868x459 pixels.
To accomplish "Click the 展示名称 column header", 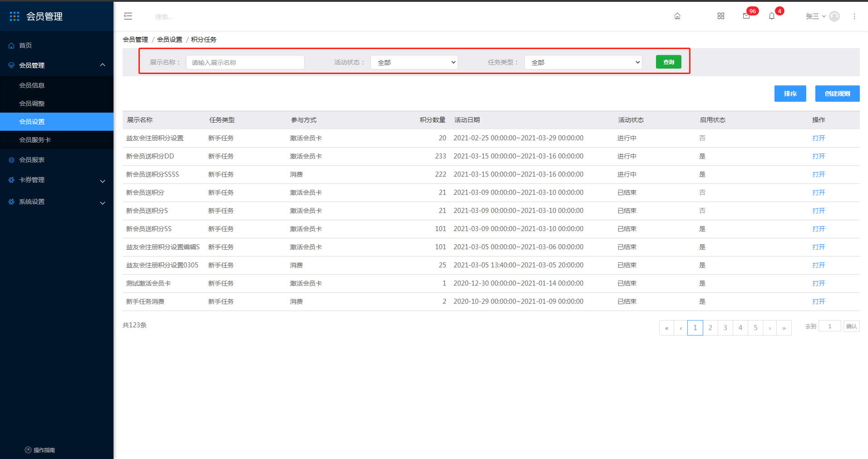I will (140, 120).
